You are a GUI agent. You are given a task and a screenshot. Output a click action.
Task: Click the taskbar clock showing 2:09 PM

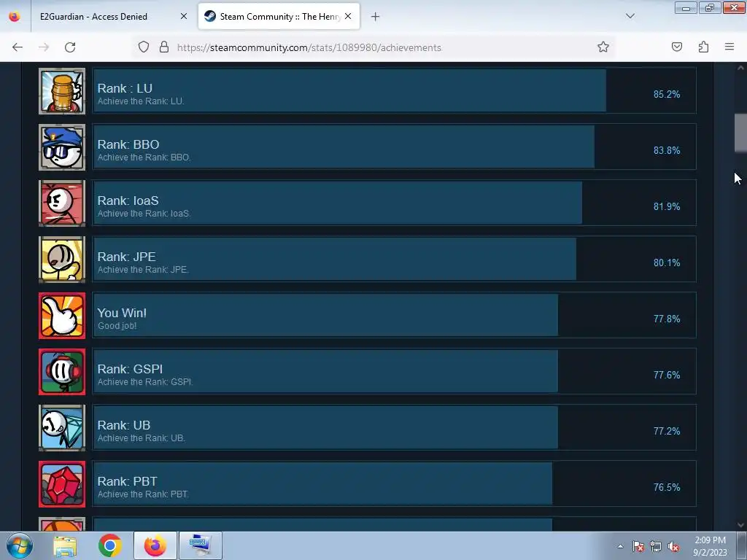[710, 546]
